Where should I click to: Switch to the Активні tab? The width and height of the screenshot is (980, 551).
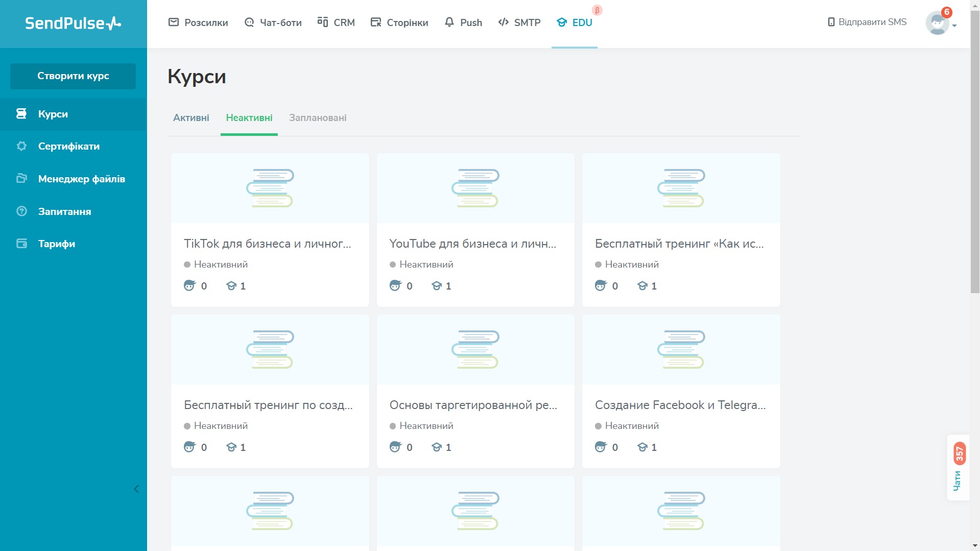tap(191, 117)
